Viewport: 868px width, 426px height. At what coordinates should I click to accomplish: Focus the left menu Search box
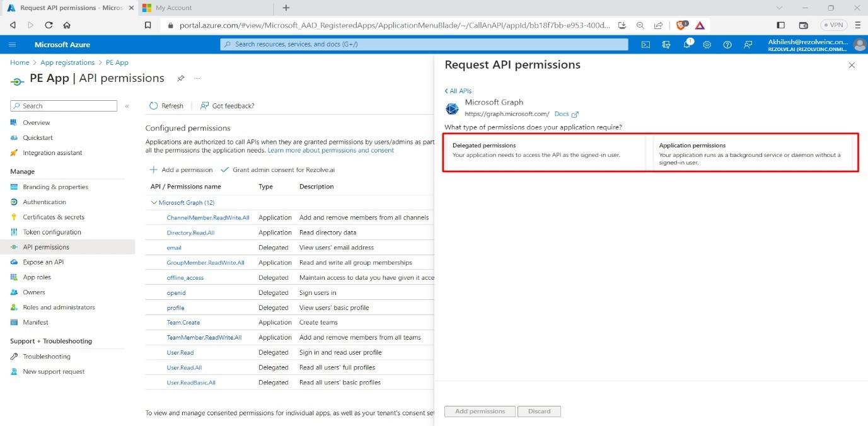pos(64,106)
